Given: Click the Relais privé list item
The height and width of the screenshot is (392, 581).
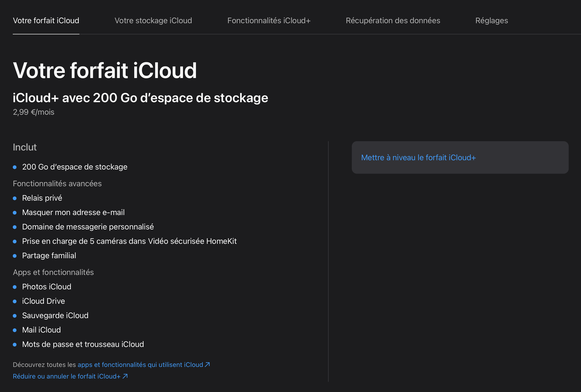Looking at the screenshot, I should click(x=42, y=198).
